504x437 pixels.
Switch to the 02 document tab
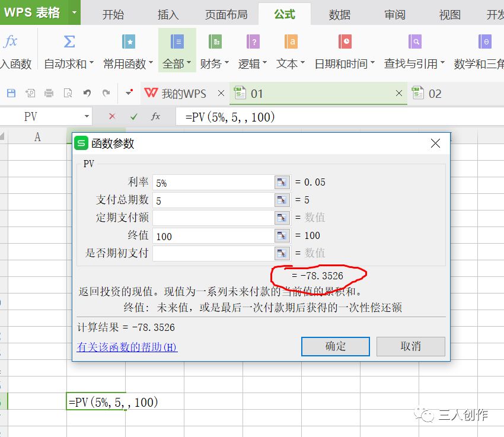pyautogui.click(x=435, y=94)
